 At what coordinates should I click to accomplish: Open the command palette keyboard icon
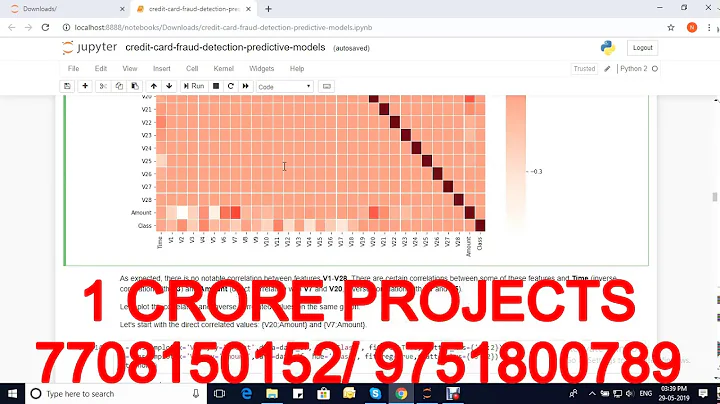[x=326, y=86]
